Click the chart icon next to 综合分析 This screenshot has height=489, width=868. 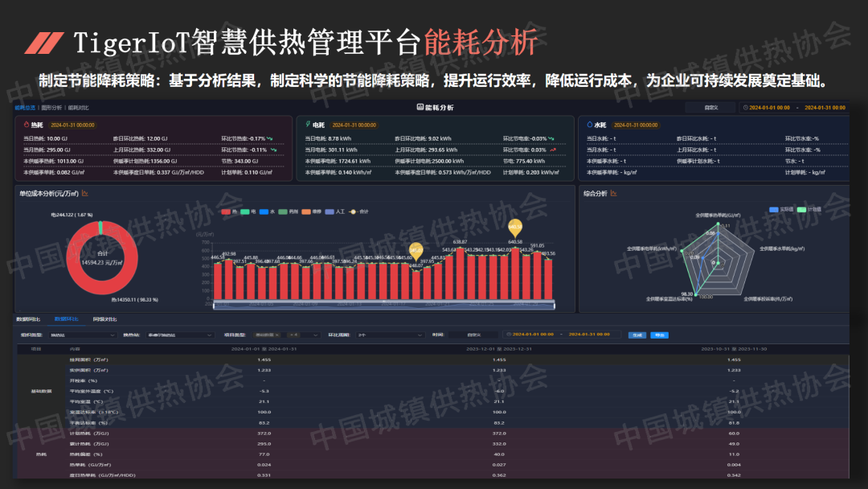click(614, 193)
